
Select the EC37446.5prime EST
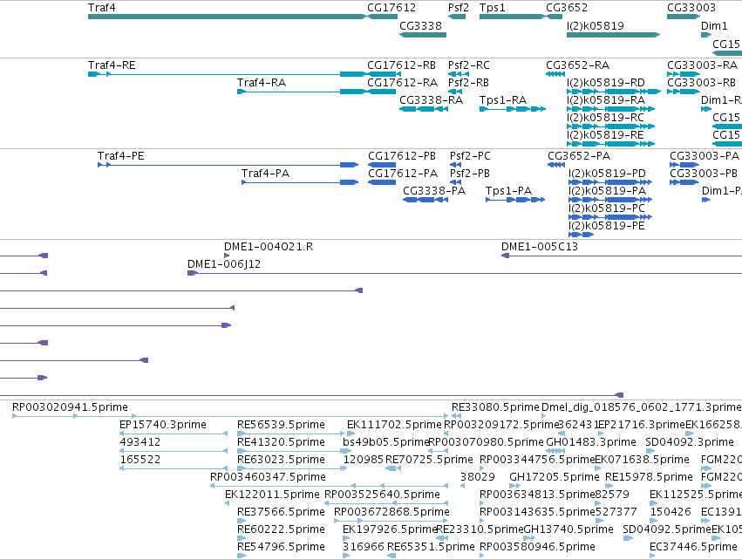coord(654,556)
